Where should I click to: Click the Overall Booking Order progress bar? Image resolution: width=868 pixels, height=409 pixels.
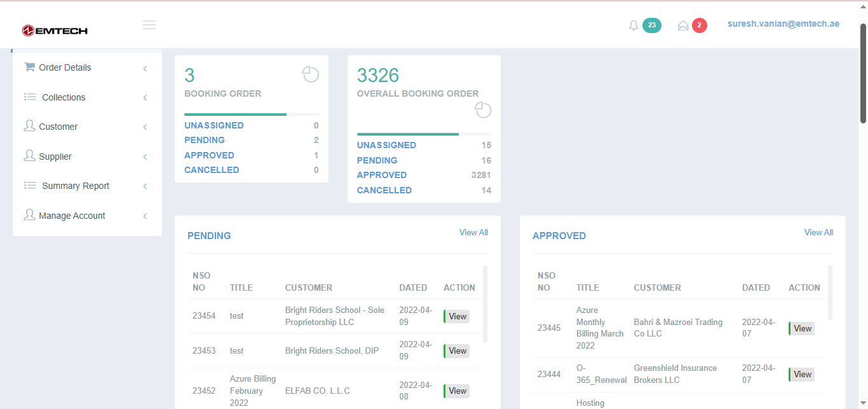coord(424,134)
